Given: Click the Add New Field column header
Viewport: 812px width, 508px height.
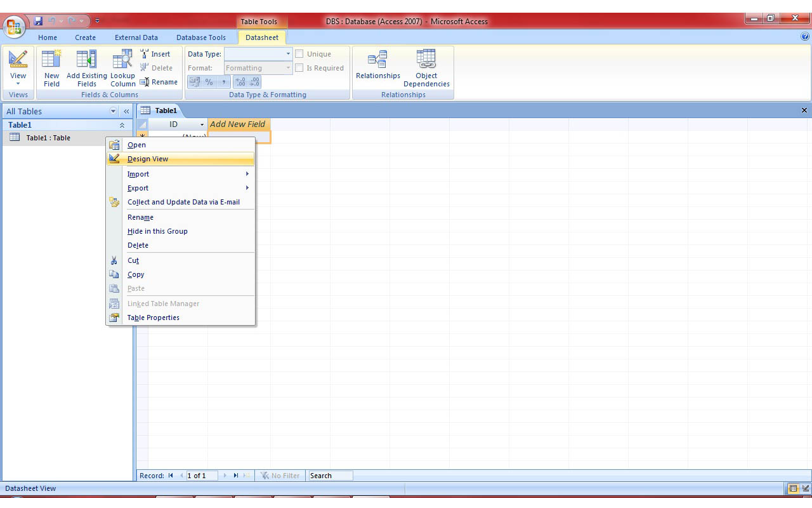Looking at the screenshot, I should coord(239,124).
